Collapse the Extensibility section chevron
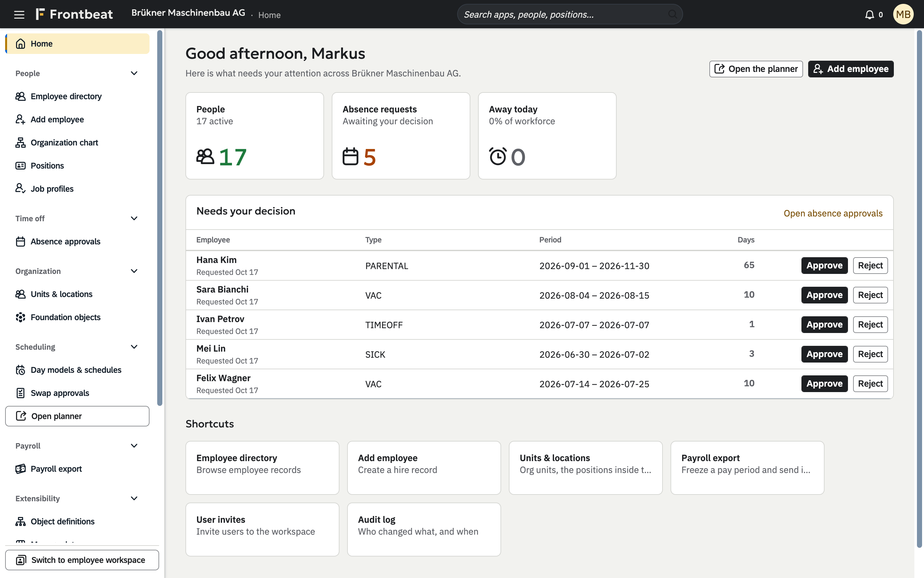 (x=134, y=498)
